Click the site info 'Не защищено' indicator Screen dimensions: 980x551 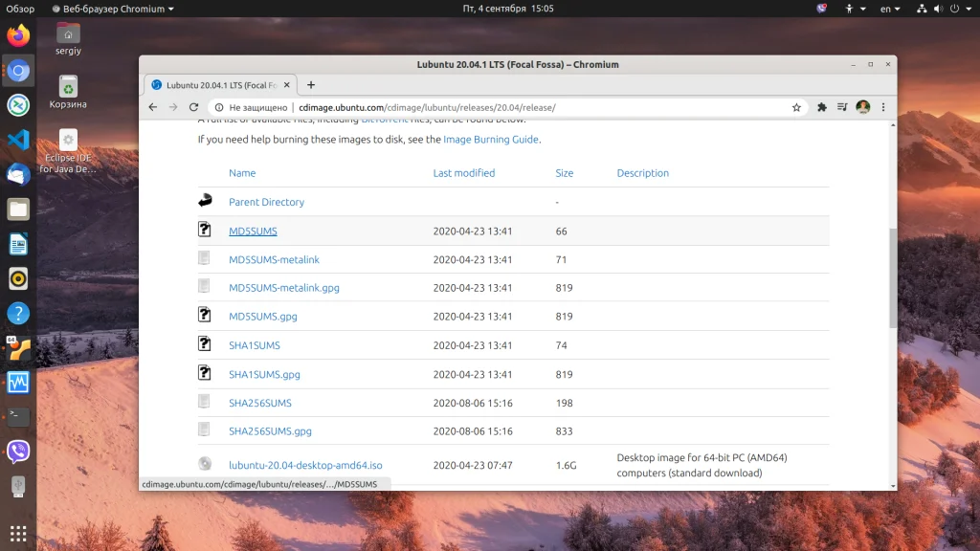pyautogui.click(x=252, y=107)
